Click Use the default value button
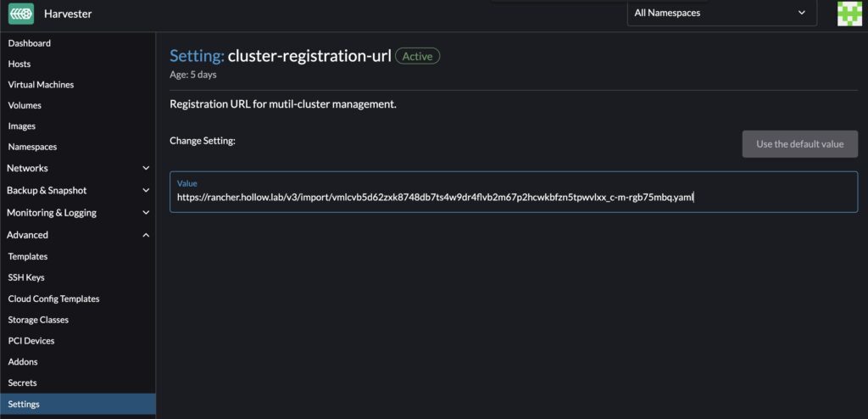The height and width of the screenshot is (419, 868). coord(799,144)
